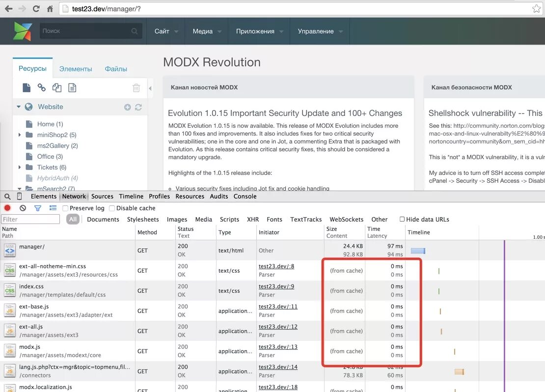Image resolution: width=545 pixels, height=392 pixels.
Task: Collapse the Website tree node
Action: [19, 107]
